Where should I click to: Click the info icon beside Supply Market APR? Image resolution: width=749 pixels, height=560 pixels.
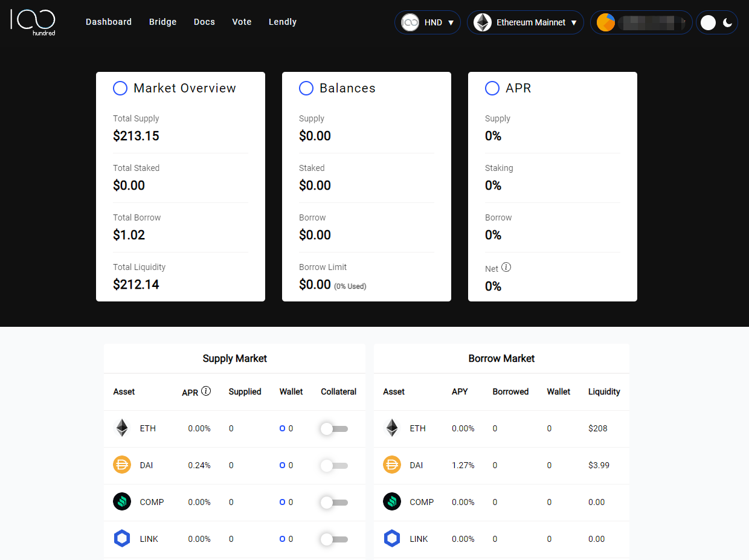click(206, 391)
